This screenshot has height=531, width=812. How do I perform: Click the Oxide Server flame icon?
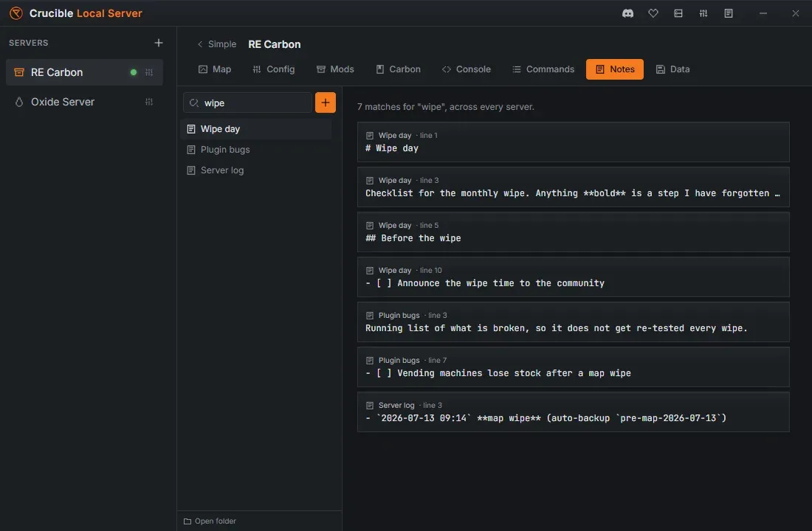coord(19,102)
